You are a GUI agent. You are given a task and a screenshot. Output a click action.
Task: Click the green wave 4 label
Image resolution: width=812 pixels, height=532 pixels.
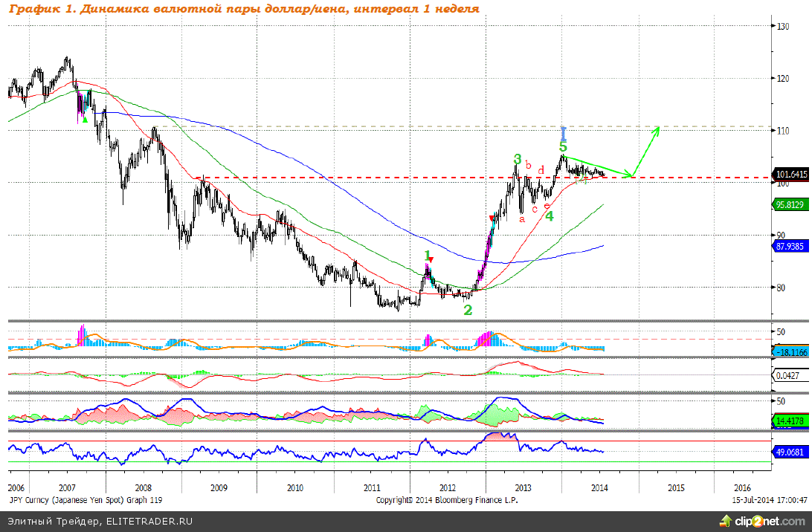click(x=549, y=216)
